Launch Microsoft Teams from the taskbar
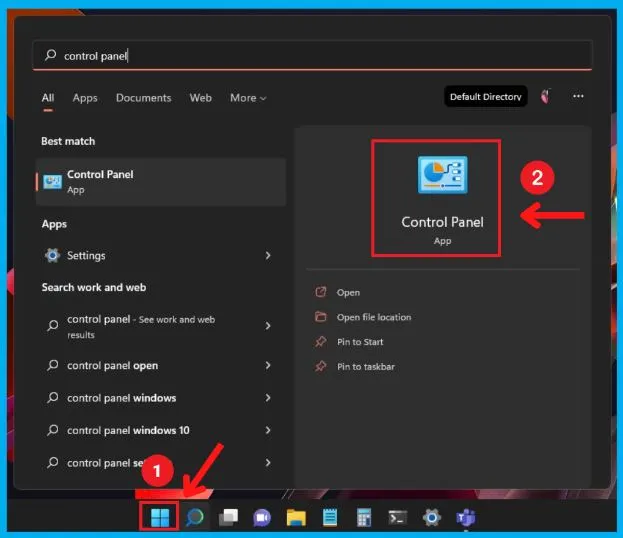This screenshot has height=538, width=623. (x=466, y=518)
